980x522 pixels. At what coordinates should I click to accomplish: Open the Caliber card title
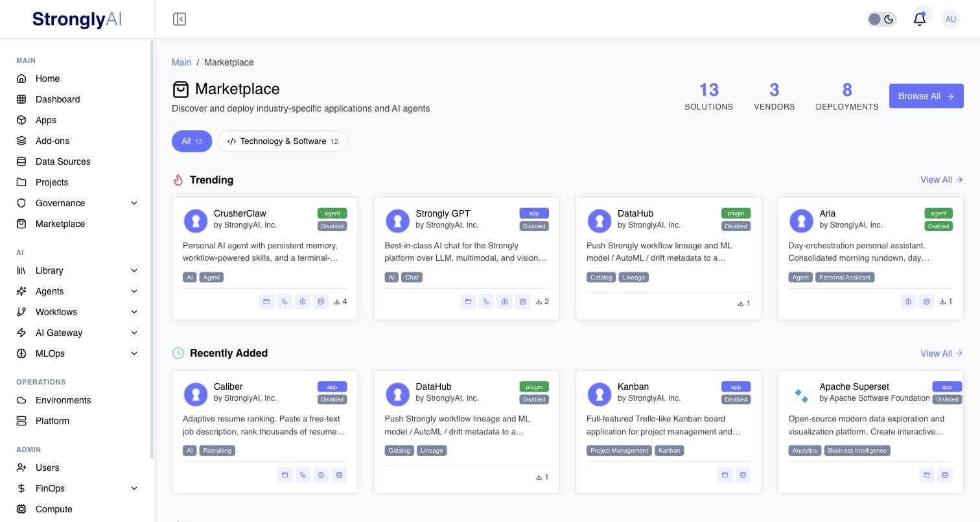(x=228, y=386)
